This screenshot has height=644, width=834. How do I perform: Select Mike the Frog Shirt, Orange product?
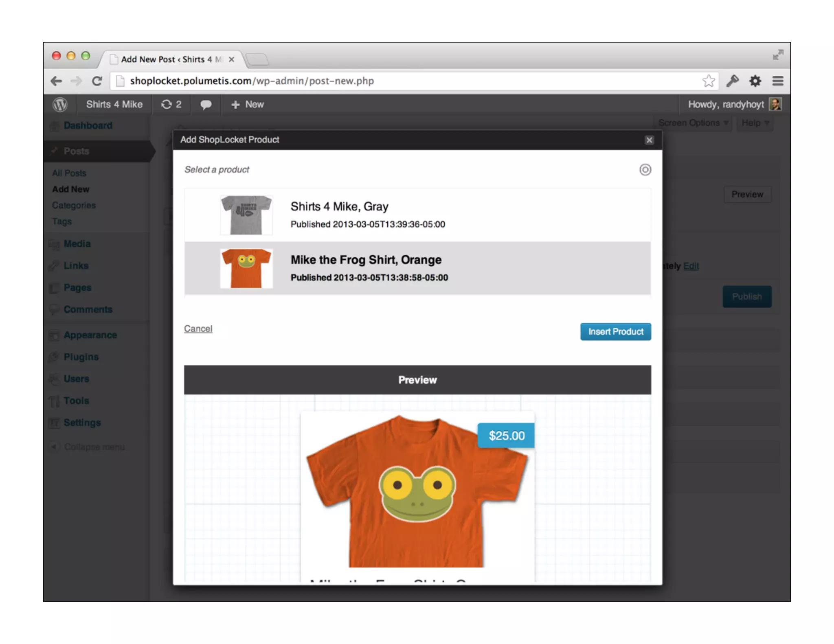417,268
